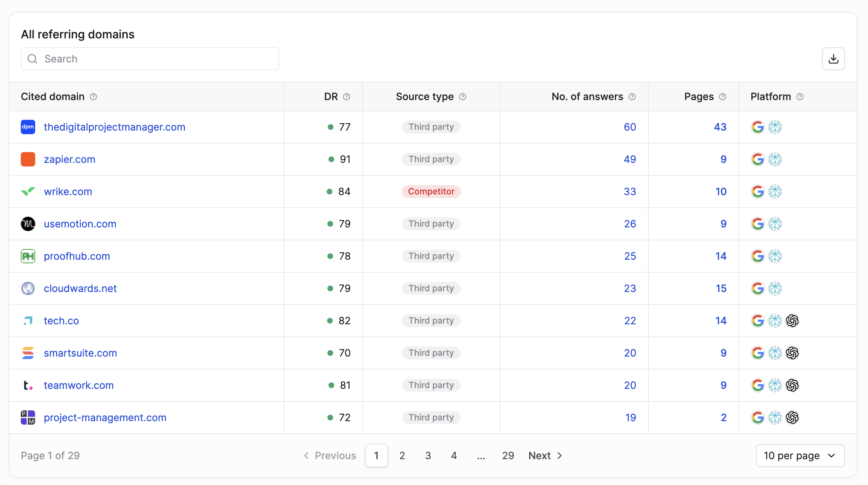The image size is (868, 485).
Task: Go to page 2
Action: [x=402, y=456]
